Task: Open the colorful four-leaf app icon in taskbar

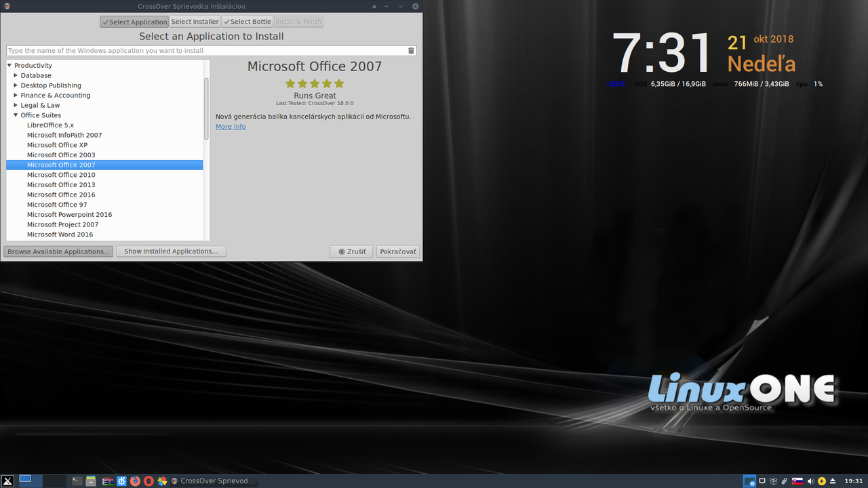Action: click(162, 481)
